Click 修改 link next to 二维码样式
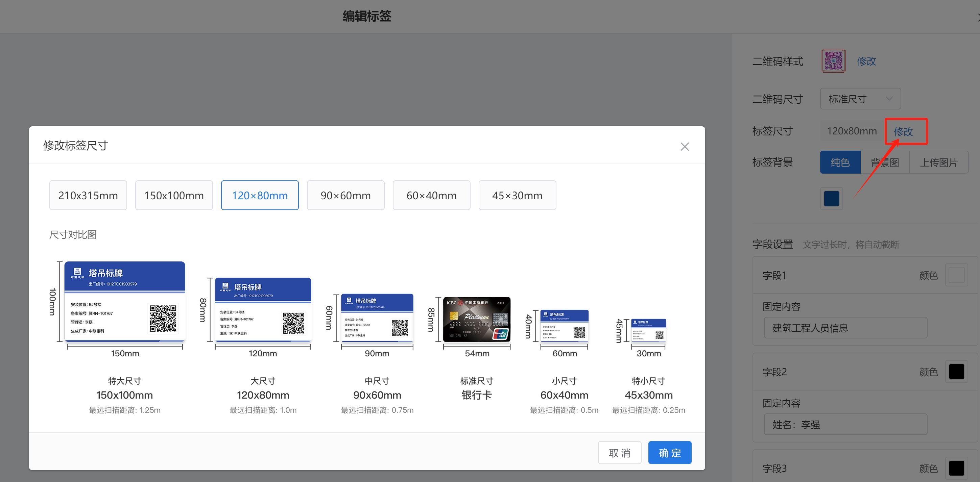980x482 pixels. pos(866,61)
